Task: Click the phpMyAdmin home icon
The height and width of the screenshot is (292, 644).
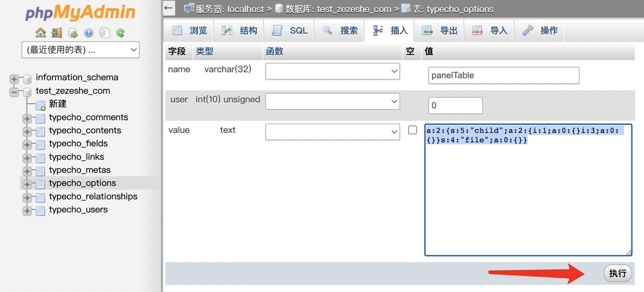Action: 41,33
